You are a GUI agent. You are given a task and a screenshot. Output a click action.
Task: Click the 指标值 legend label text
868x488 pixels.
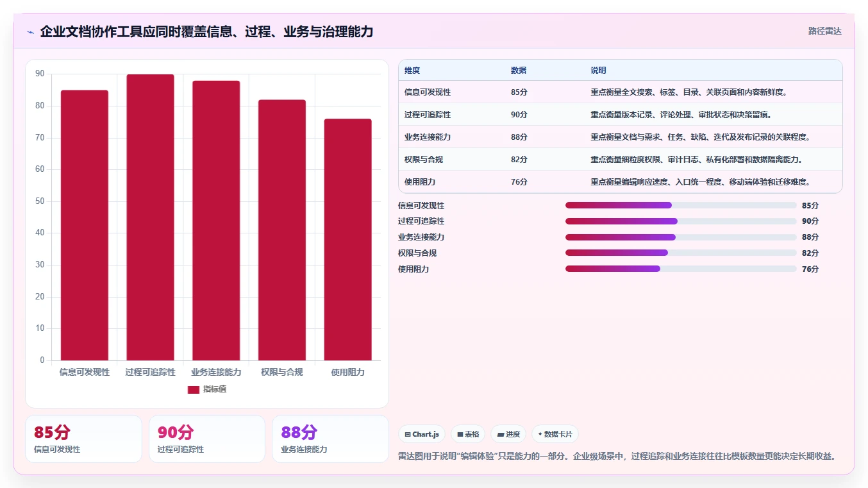(215, 389)
